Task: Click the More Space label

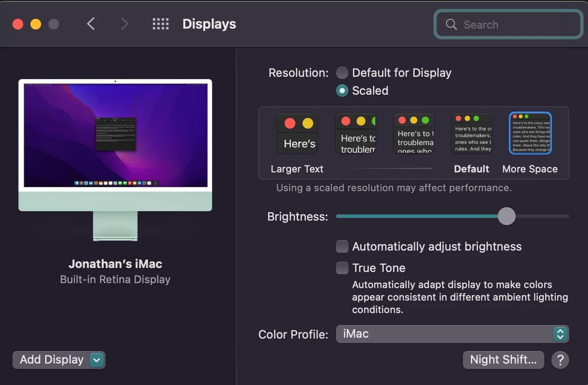Action: tap(530, 169)
